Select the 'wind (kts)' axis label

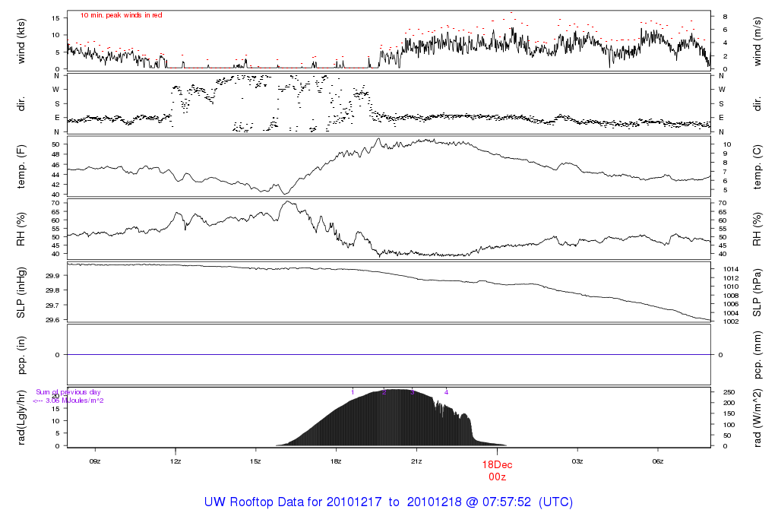pyautogui.click(x=22, y=40)
